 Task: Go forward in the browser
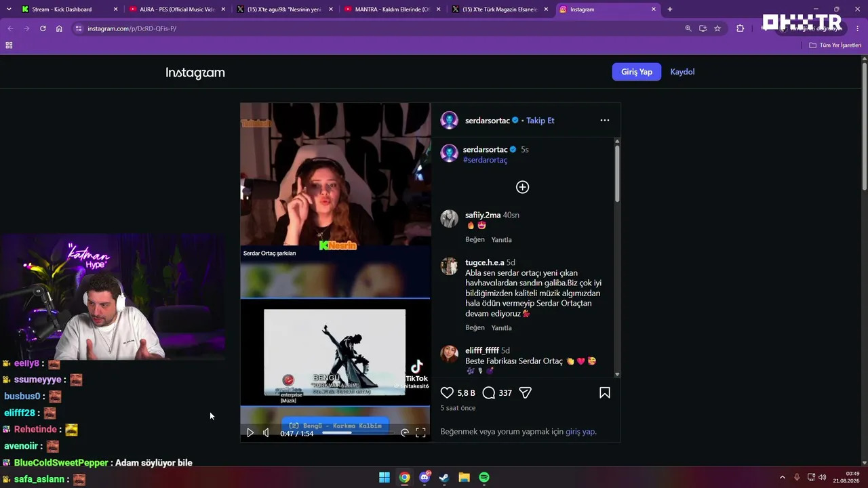26,28
